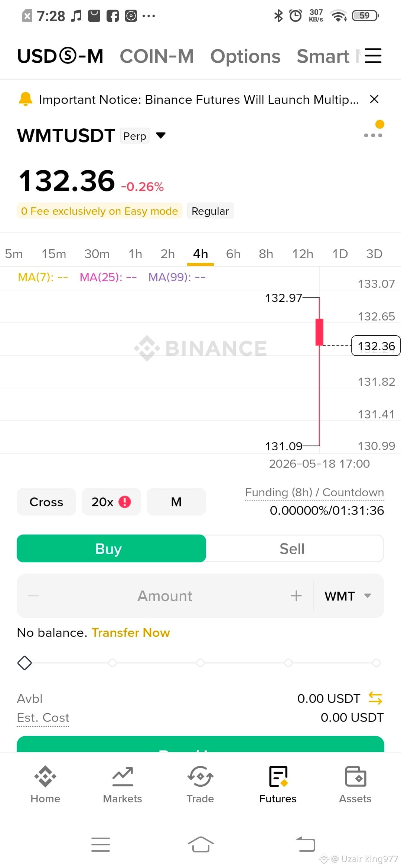Select the 1h chart interval
This screenshot has height=868, width=401.
point(135,254)
